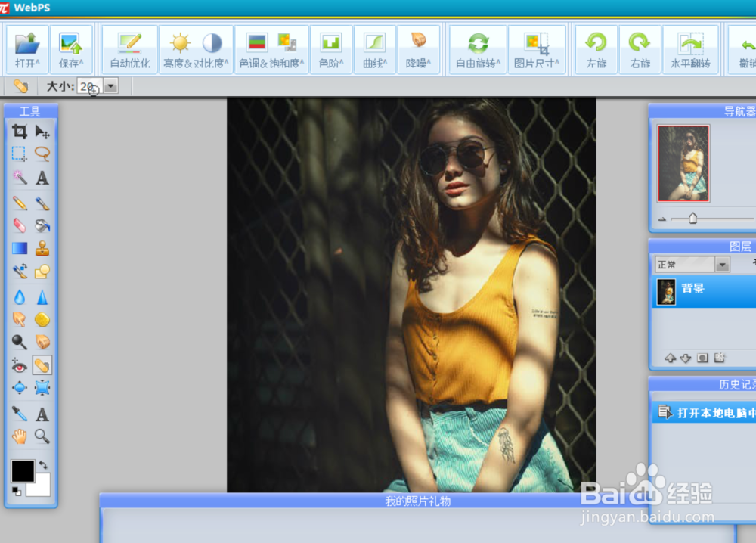Select the Red Eye removal tool

(x=20, y=365)
